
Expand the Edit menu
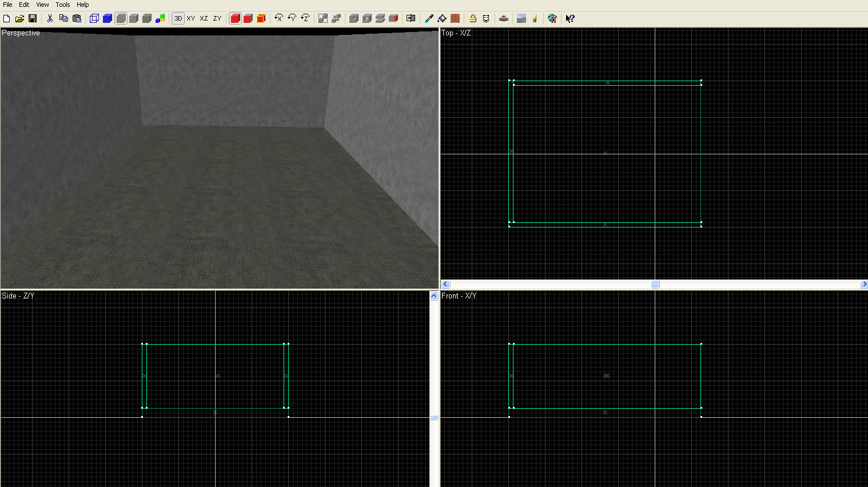click(x=24, y=5)
